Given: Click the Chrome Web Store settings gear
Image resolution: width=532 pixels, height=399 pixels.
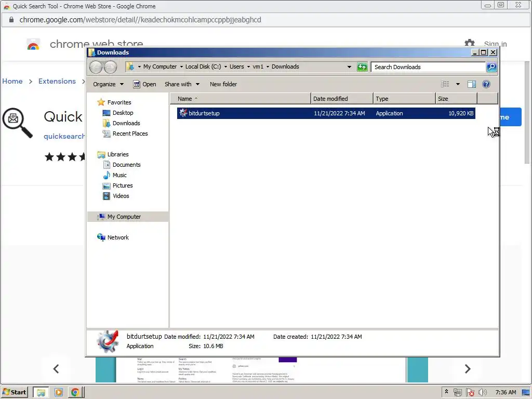Looking at the screenshot, I should click(x=469, y=43).
